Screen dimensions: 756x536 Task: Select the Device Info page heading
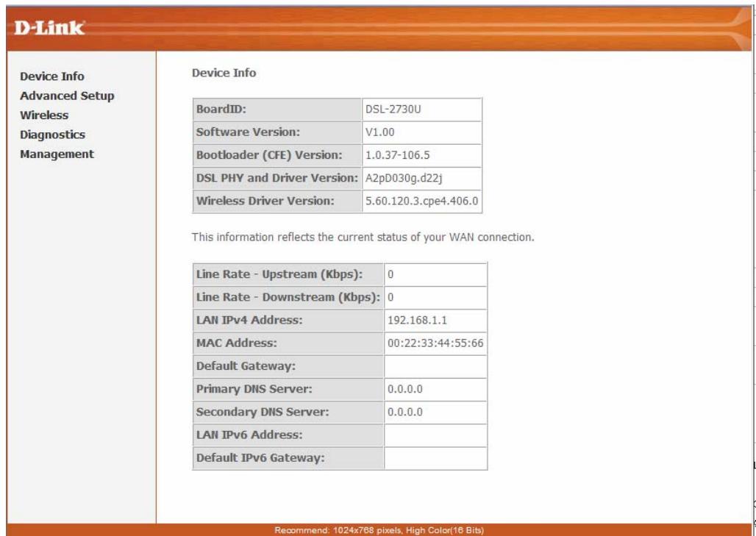tap(224, 73)
